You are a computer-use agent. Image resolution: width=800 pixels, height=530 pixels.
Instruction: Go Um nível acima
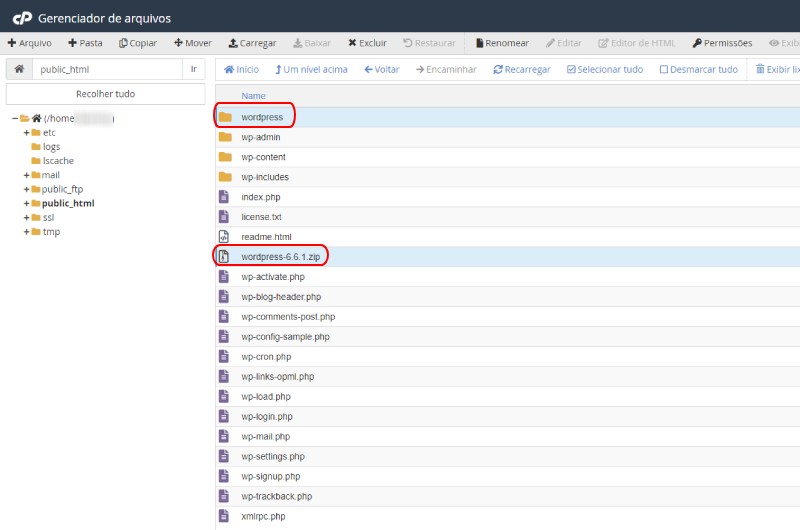[x=311, y=69]
